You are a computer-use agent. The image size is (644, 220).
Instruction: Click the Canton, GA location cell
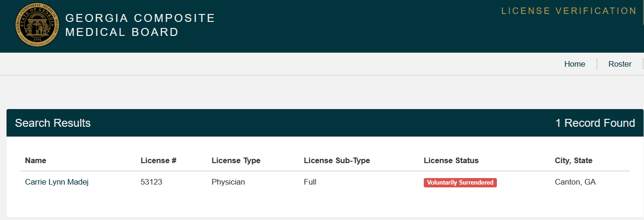click(575, 182)
